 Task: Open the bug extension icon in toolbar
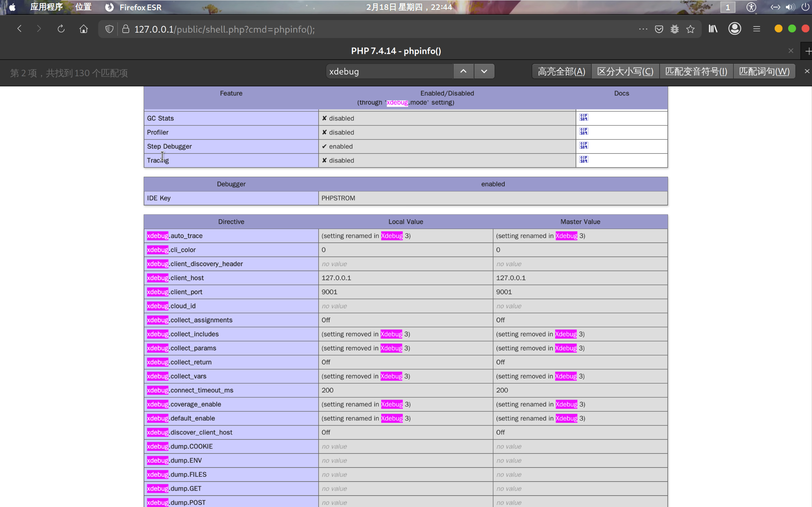point(674,29)
